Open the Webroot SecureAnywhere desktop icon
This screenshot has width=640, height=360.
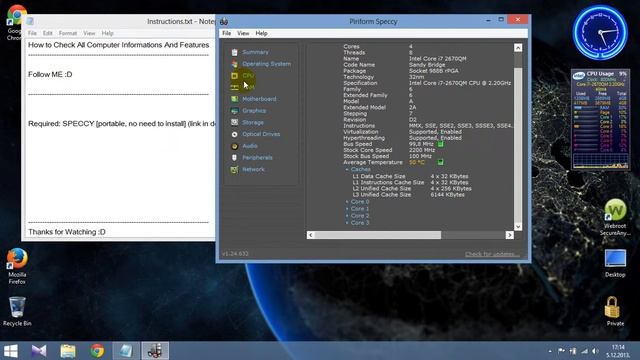615,217
